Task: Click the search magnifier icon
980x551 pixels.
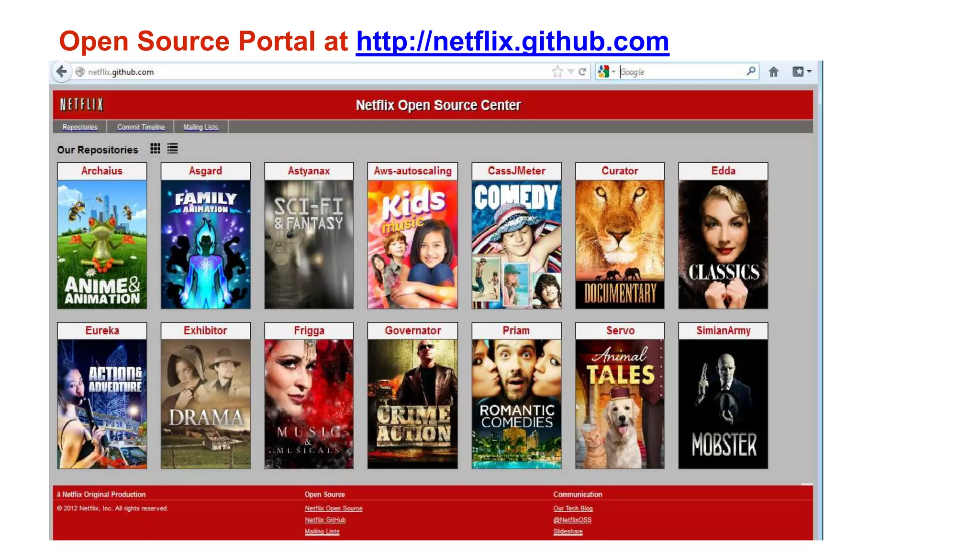Action: [751, 71]
